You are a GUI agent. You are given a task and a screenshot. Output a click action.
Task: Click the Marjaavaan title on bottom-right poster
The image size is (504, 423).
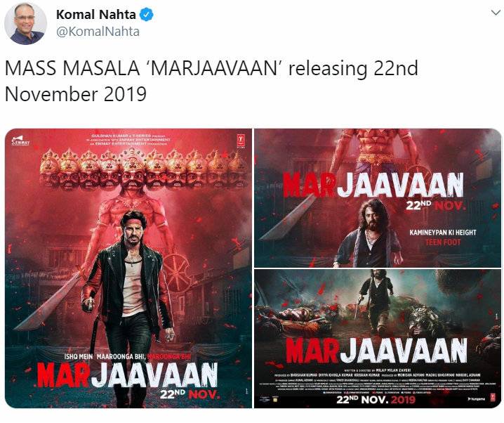click(376, 351)
